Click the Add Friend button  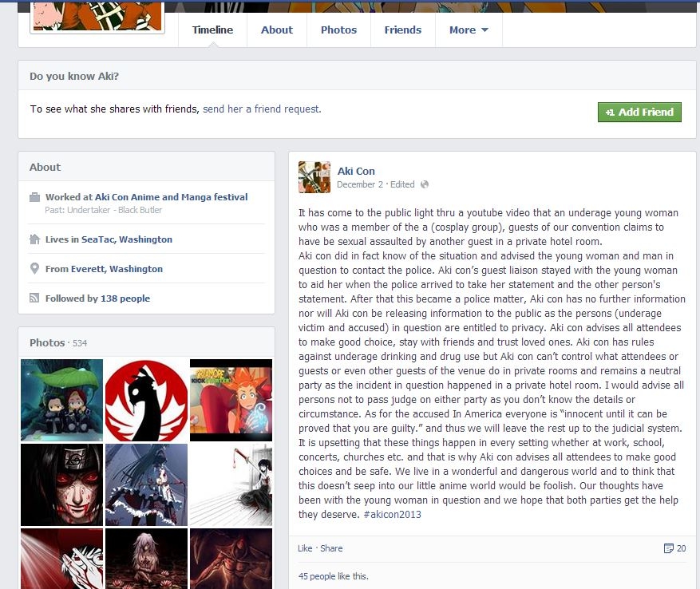pyautogui.click(x=639, y=112)
